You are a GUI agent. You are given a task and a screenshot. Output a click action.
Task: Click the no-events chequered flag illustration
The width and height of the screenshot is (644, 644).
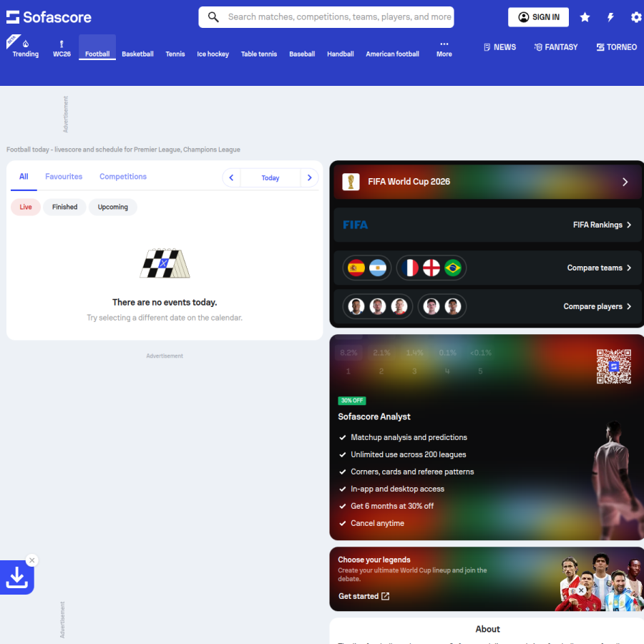click(165, 263)
